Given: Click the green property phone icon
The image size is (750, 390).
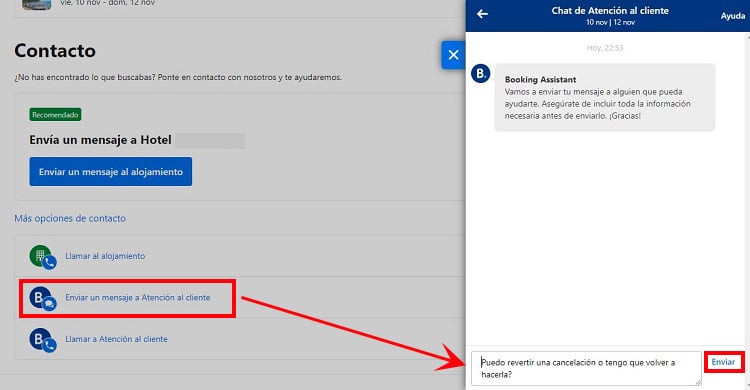Looking at the screenshot, I should (x=43, y=257).
